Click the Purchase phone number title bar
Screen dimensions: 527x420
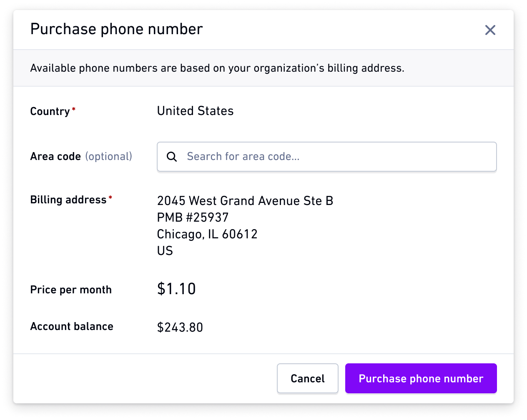(116, 29)
